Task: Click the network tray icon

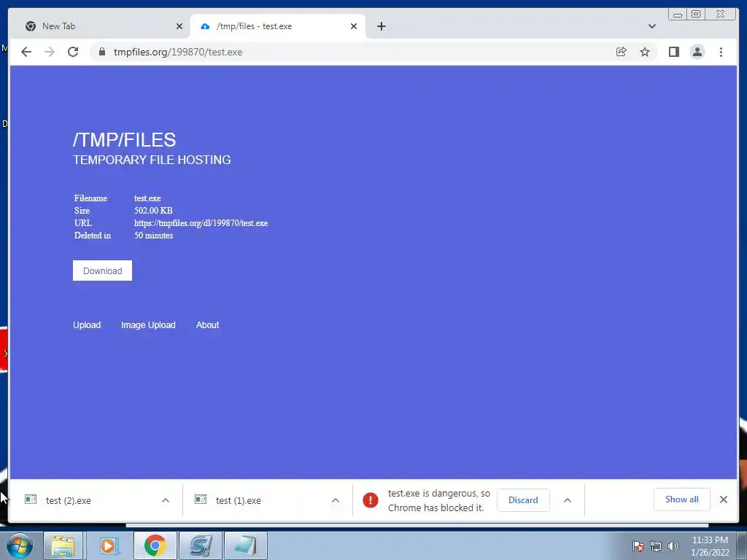Action: tap(656, 546)
